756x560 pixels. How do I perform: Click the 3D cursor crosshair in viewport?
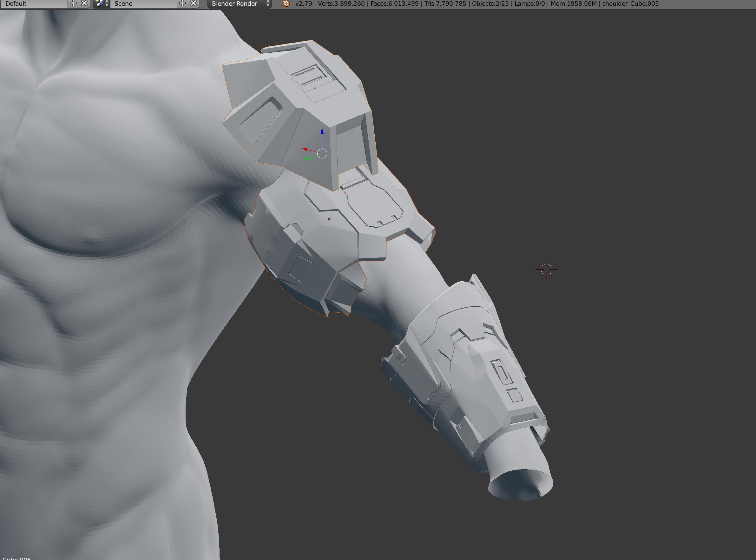pyautogui.click(x=546, y=269)
